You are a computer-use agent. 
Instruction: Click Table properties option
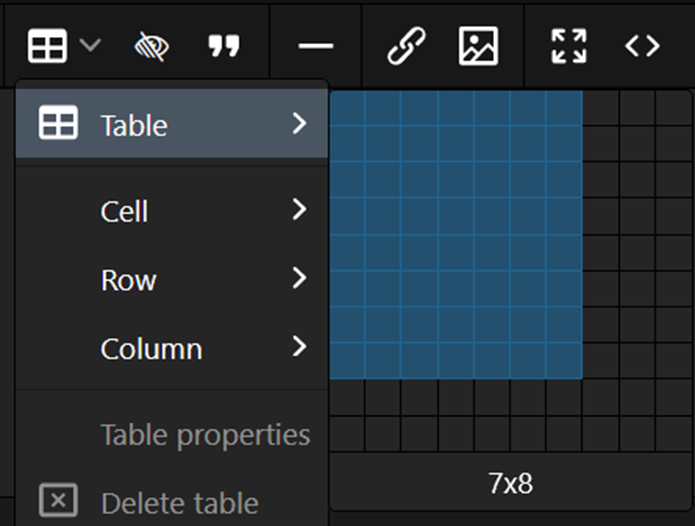coord(205,435)
